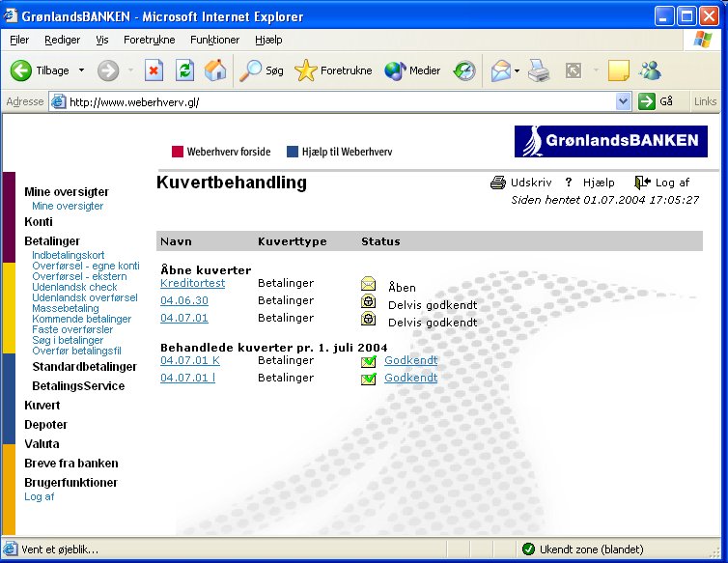Open Standardbetalinger section
This screenshot has width=728, height=563.
tap(85, 367)
